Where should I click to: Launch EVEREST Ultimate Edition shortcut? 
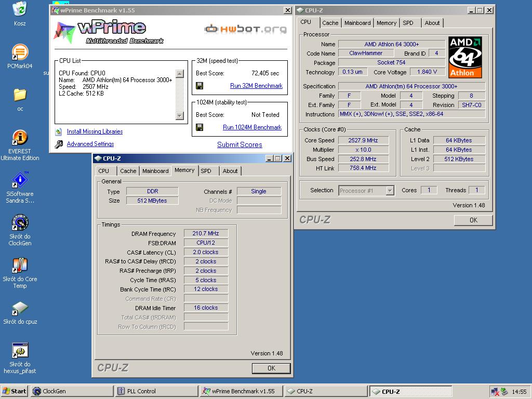pyautogui.click(x=20, y=138)
